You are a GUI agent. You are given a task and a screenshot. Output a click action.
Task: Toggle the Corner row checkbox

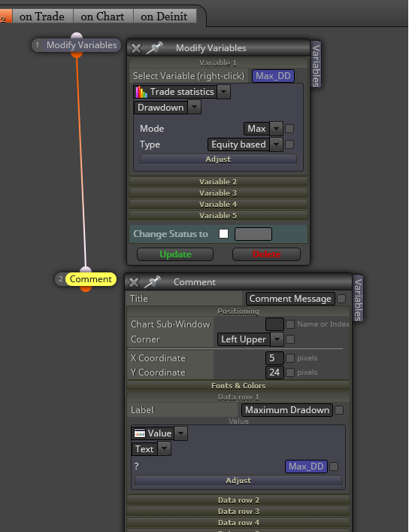pos(290,339)
